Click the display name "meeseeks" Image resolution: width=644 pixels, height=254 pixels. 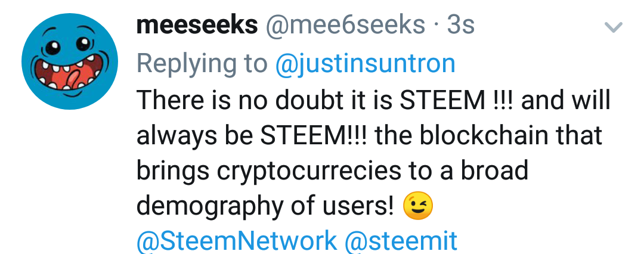tap(197, 26)
